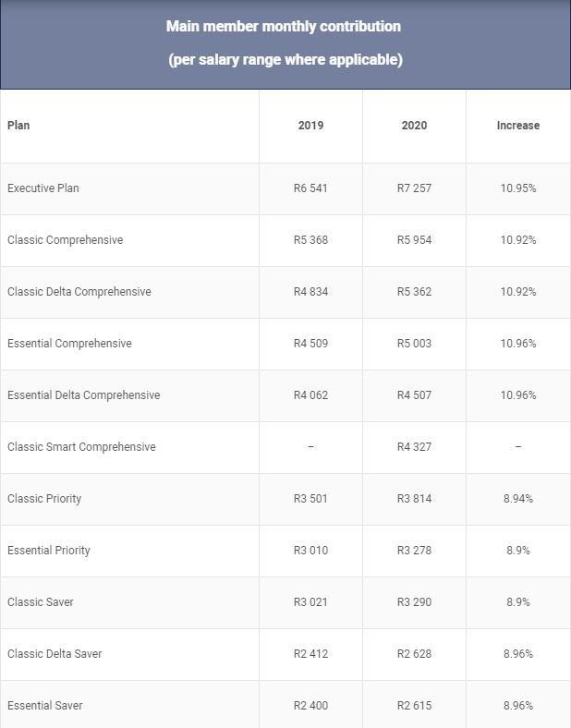571x728 pixels.
Task: Click the R7 257 Executive Plan 2020 value
Action: point(414,188)
